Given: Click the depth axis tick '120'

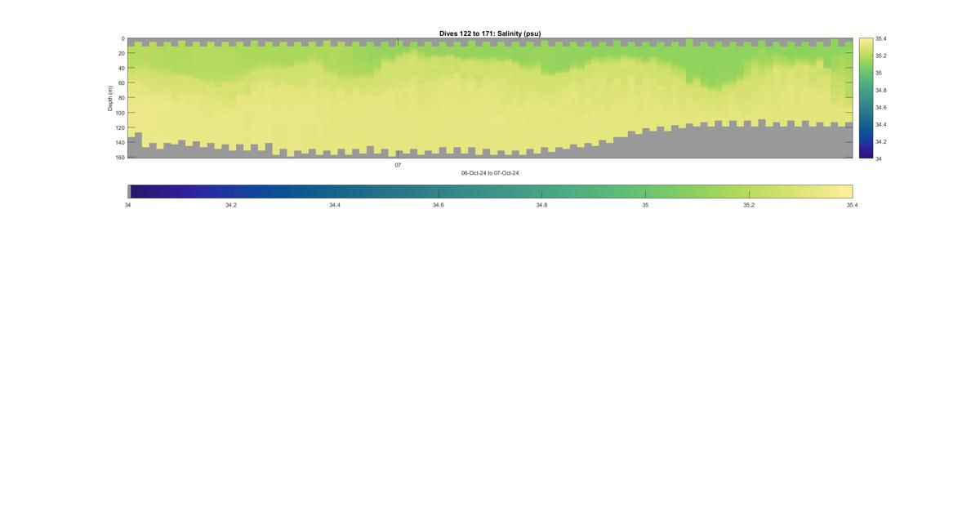Looking at the screenshot, I should click(120, 127).
